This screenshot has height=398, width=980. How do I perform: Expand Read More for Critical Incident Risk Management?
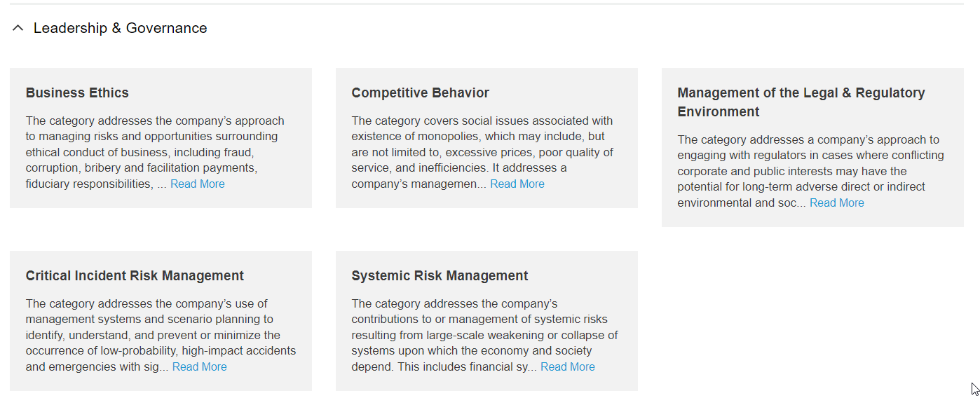pyautogui.click(x=199, y=367)
